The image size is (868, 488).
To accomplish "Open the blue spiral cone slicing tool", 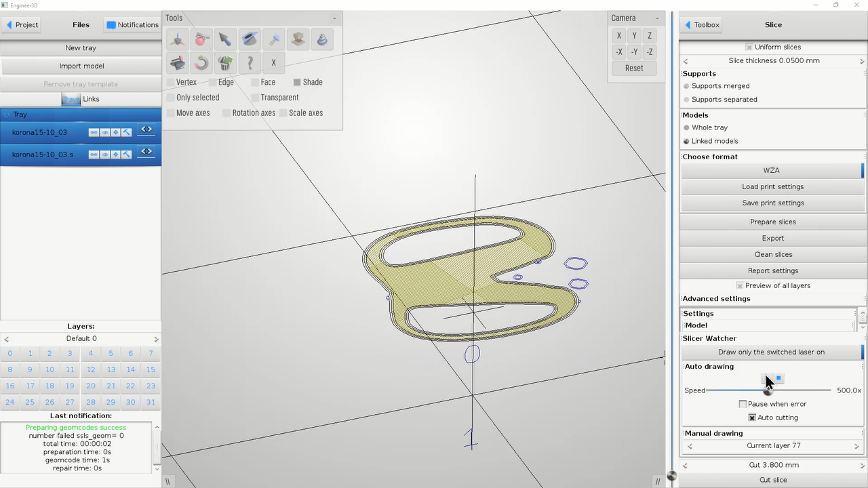I will click(x=322, y=40).
